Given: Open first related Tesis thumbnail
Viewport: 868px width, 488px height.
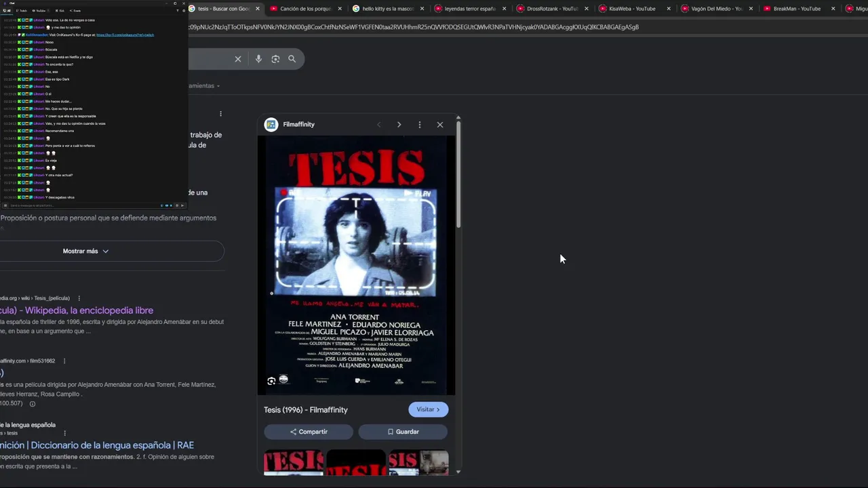Looking at the screenshot, I should (x=294, y=463).
